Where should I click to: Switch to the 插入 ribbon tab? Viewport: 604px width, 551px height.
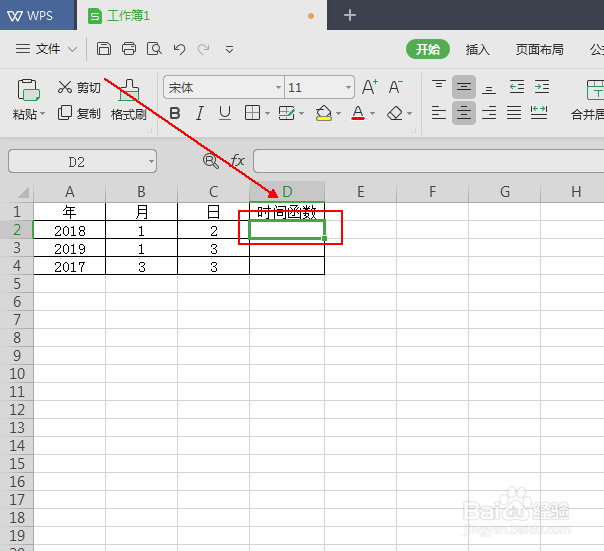(477, 49)
